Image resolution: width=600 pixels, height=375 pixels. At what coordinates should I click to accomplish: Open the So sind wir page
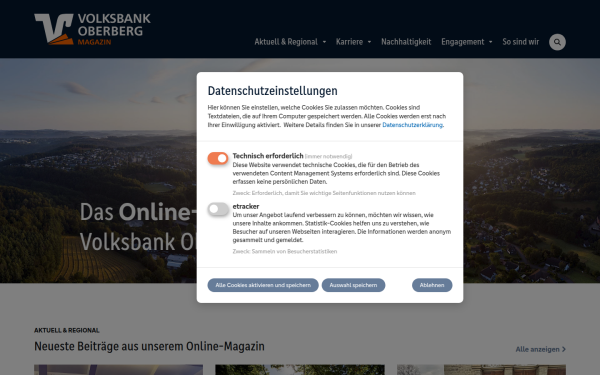click(520, 42)
